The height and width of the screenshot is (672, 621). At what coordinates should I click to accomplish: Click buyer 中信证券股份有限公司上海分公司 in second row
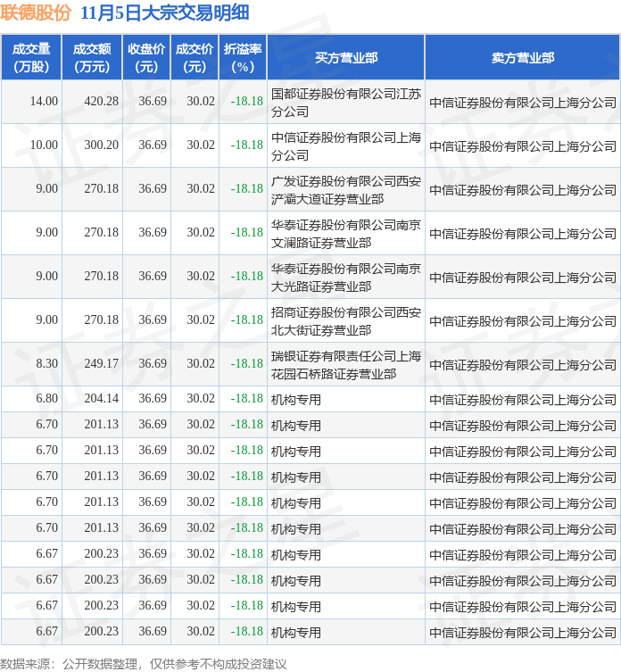pos(345,145)
